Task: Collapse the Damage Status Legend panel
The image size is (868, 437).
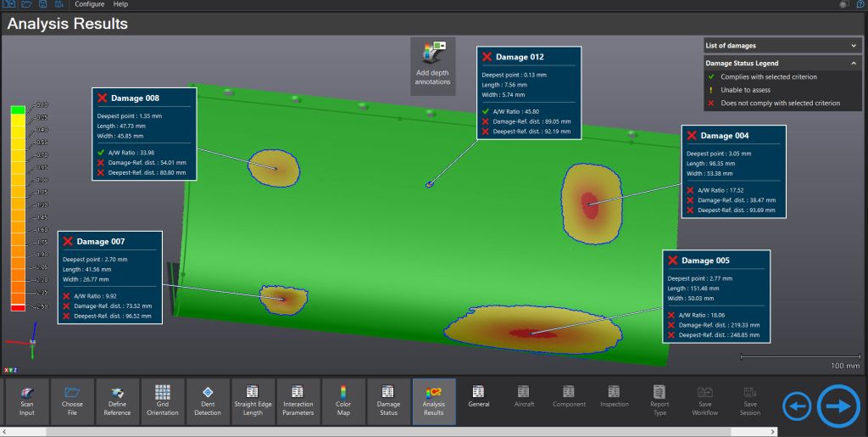Action: point(854,63)
